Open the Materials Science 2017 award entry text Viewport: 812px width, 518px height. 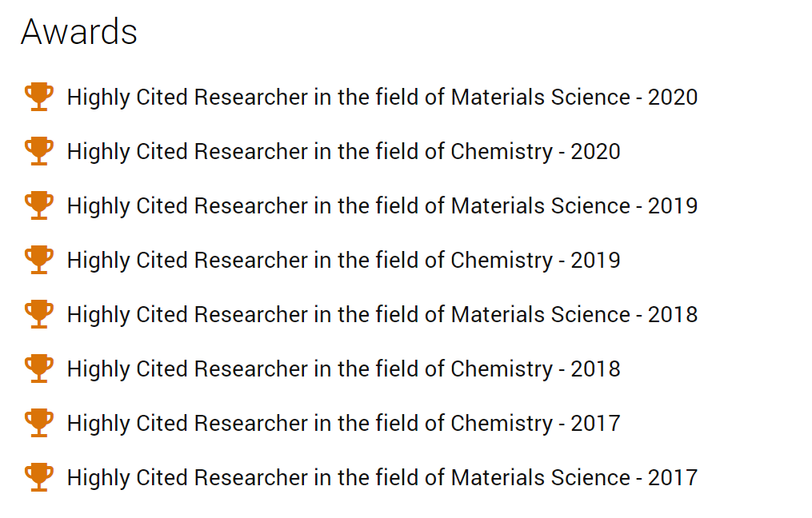pyautogui.click(x=382, y=478)
